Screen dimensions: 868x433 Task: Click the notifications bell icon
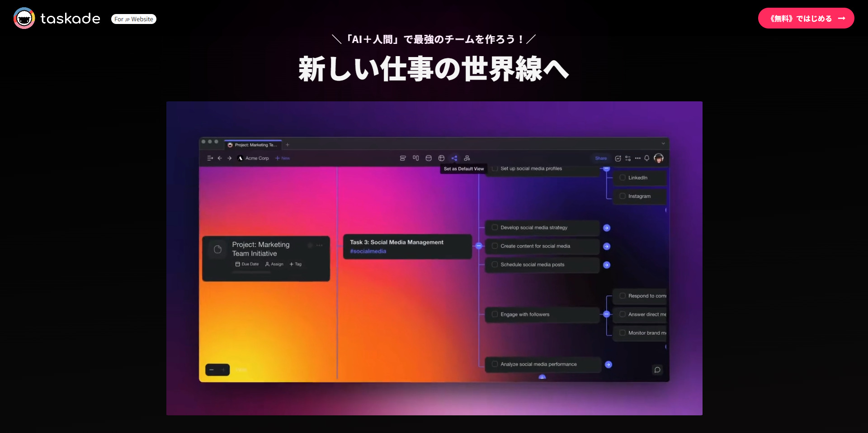click(646, 158)
